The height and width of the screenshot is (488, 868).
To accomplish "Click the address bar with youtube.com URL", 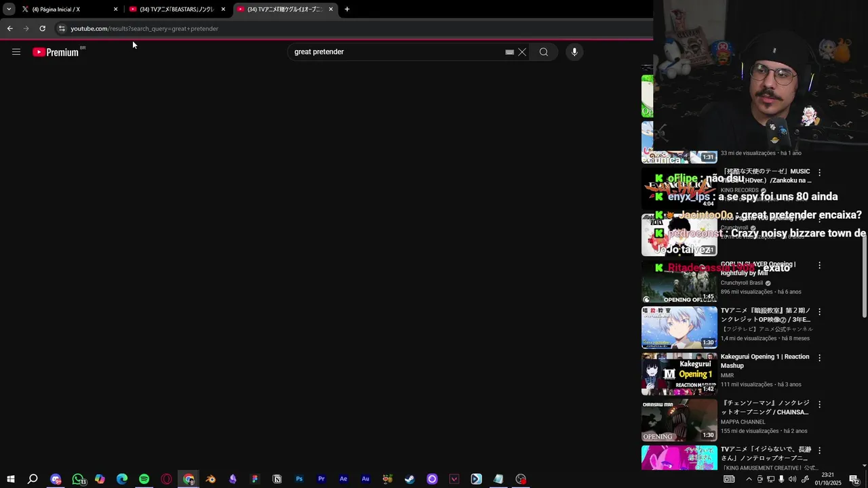I will pos(353,28).
